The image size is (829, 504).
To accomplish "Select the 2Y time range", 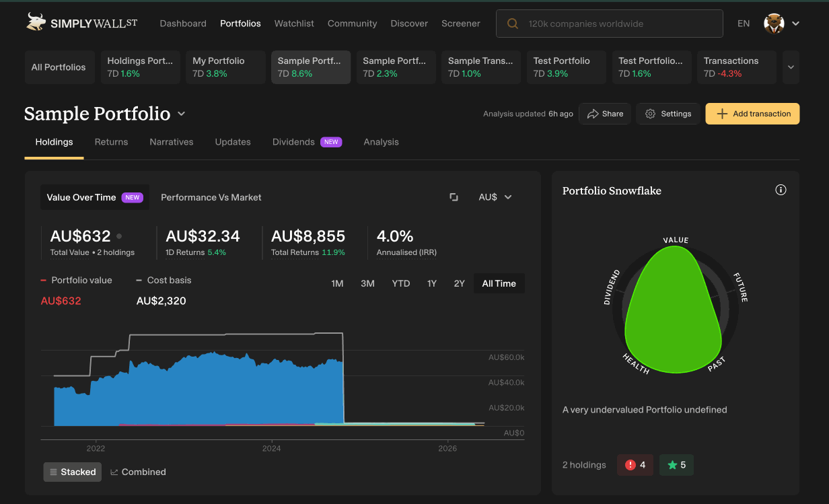I will pyautogui.click(x=460, y=283).
